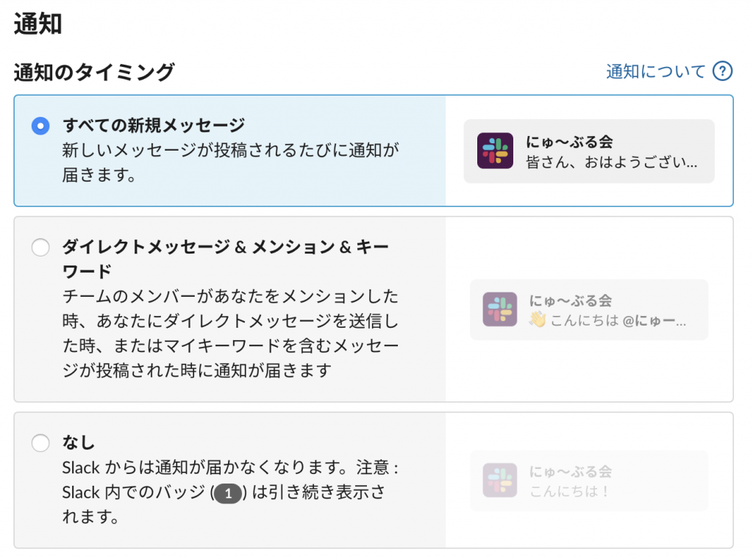The image size is (753, 560).
Task: Open the 通知について help link
Action: point(655,71)
